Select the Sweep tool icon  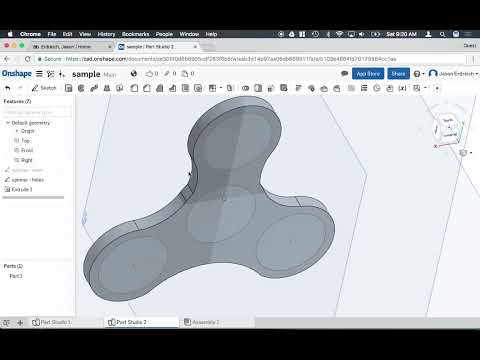94,88
